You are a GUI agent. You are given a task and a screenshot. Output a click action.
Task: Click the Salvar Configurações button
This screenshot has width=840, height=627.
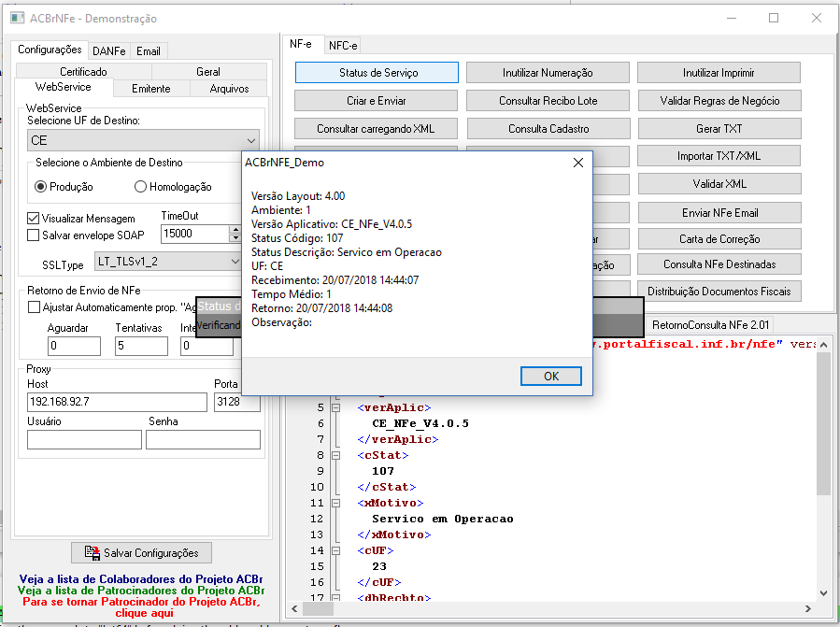141,552
